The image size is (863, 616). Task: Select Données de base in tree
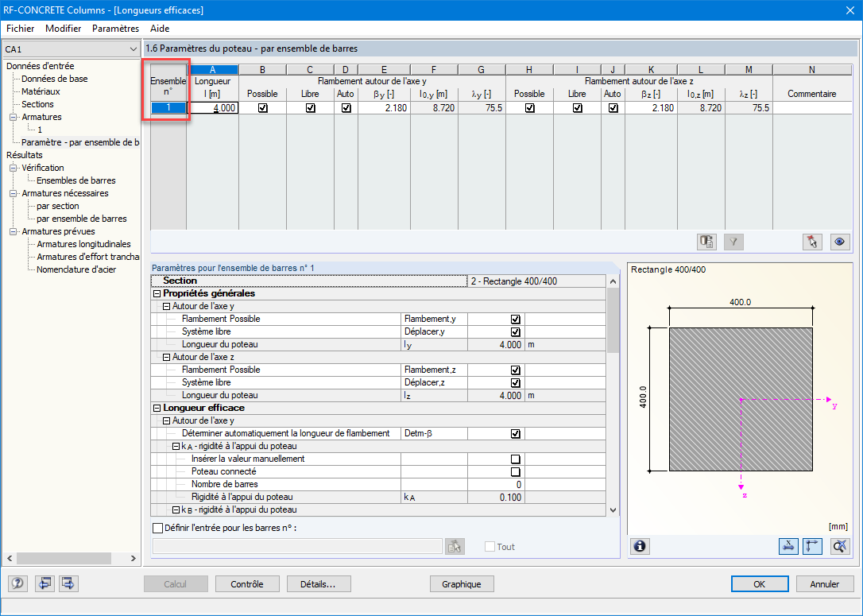55,79
